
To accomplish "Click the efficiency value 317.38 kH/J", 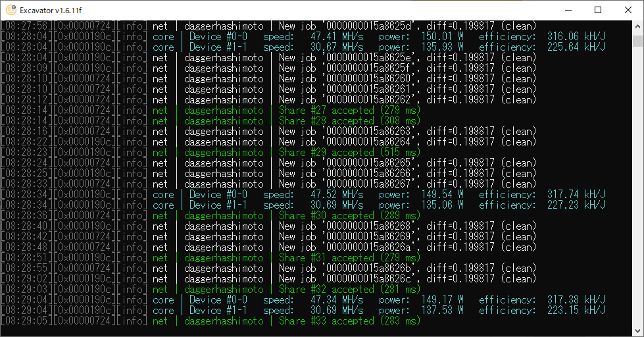I will click(x=576, y=300).
